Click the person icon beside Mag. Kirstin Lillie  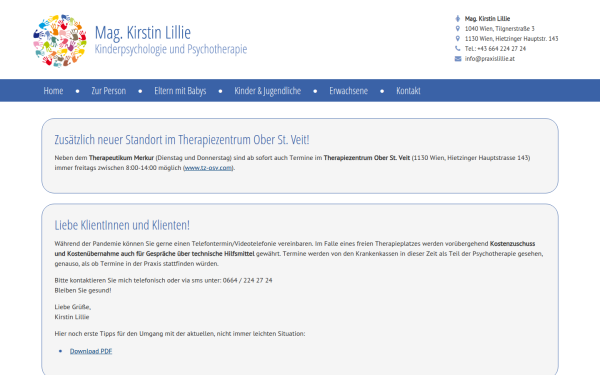(457, 18)
